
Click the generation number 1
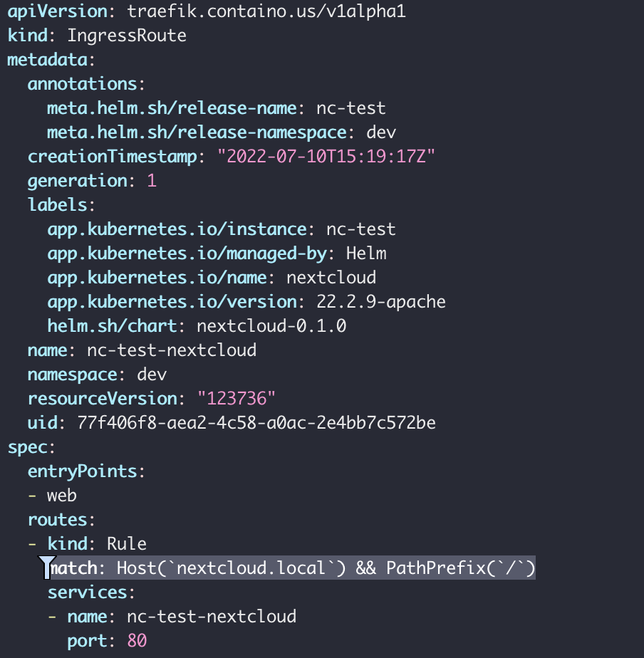[x=152, y=181]
